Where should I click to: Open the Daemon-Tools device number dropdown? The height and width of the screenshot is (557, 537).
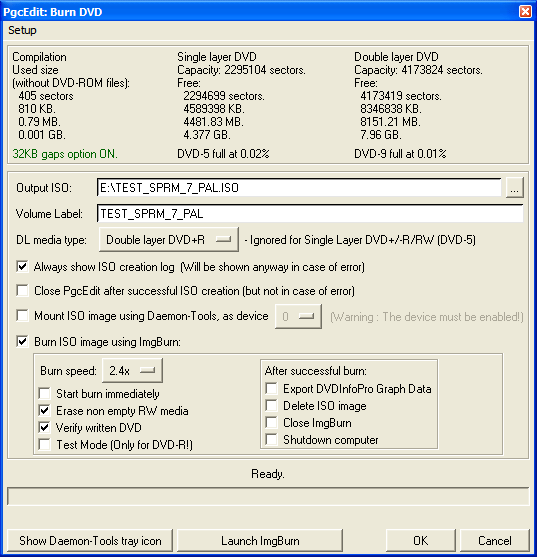pyautogui.click(x=298, y=316)
